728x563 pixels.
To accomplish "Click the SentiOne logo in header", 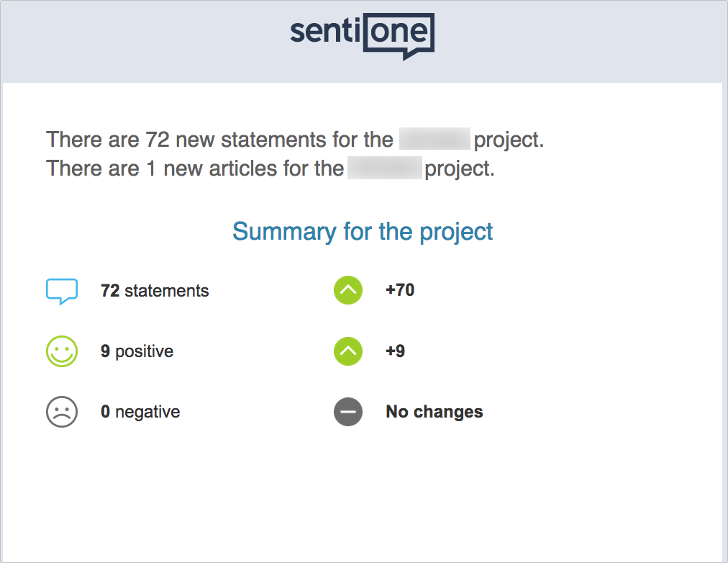I will click(x=362, y=36).
